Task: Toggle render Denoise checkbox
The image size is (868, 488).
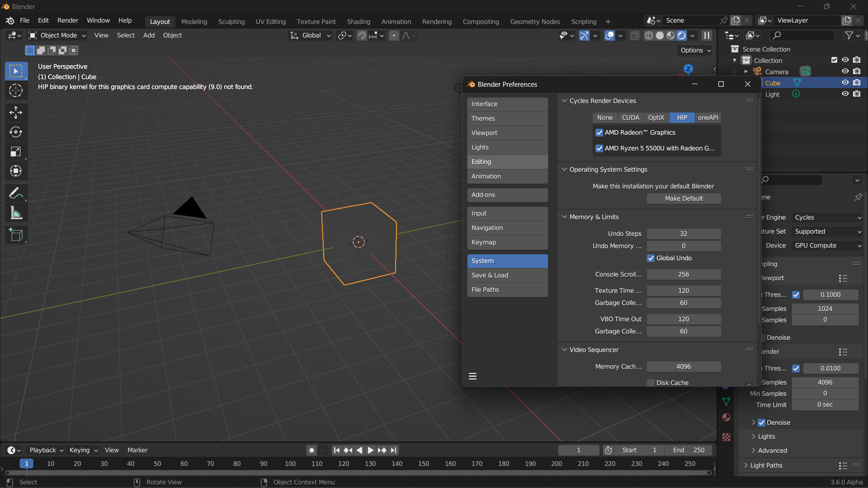Action: coord(761,422)
